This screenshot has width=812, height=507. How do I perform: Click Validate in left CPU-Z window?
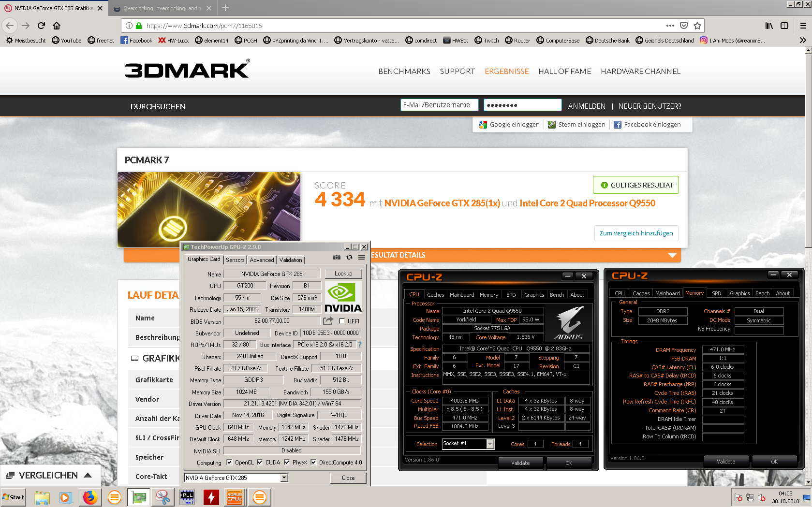click(x=520, y=463)
